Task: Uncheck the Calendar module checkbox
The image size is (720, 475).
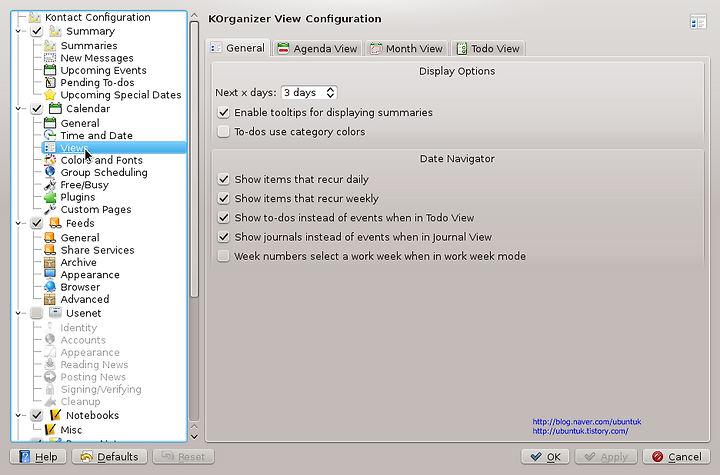Action: pyautogui.click(x=37, y=109)
